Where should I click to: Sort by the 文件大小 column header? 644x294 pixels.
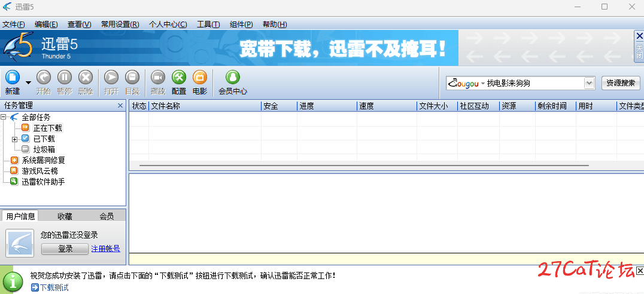point(438,106)
